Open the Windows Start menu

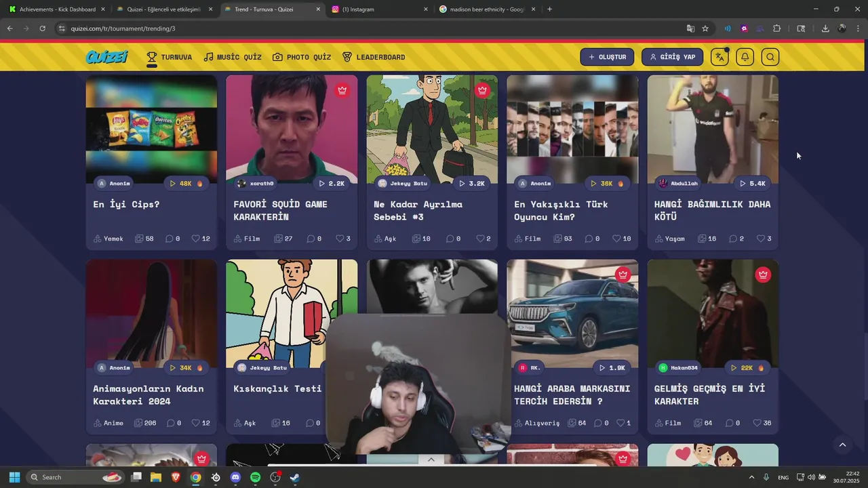click(x=14, y=477)
